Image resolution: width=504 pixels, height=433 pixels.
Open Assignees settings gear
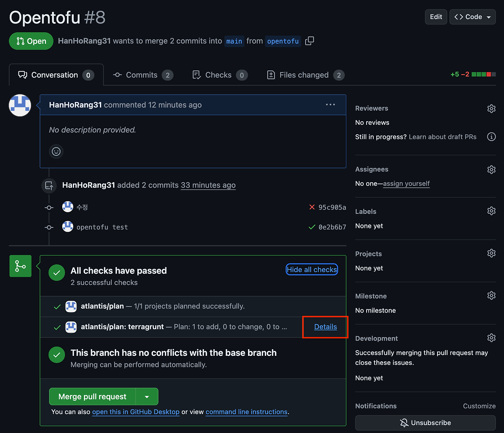491,169
